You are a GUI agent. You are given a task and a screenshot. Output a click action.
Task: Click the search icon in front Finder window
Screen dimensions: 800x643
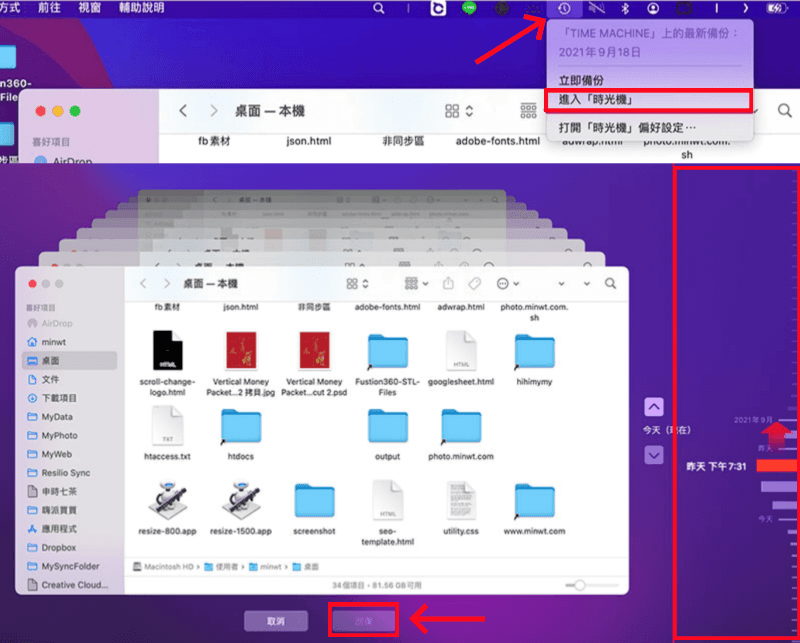coord(610,283)
